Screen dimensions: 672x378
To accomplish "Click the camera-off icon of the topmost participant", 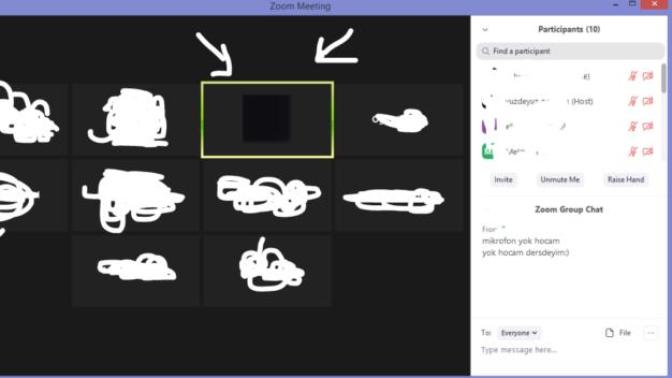I will click(648, 76).
